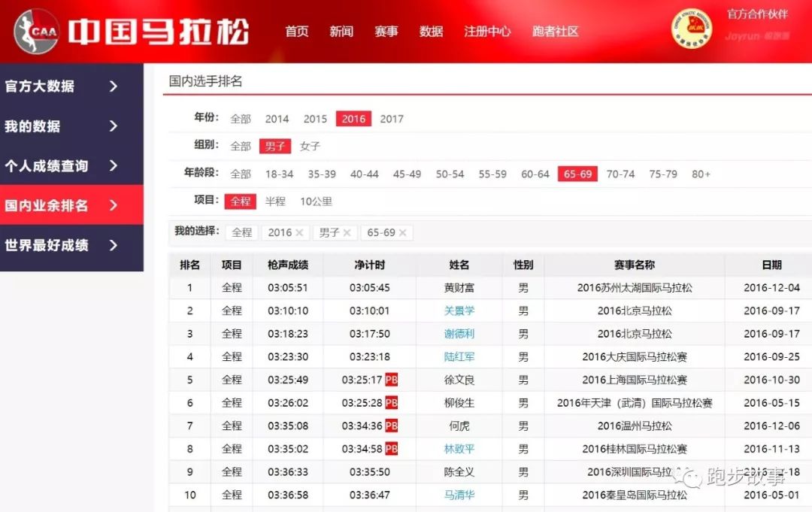The width and height of the screenshot is (812, 512).
Task: Click the PB badge beside 何虎's net time
Action: tap(391, 426)
